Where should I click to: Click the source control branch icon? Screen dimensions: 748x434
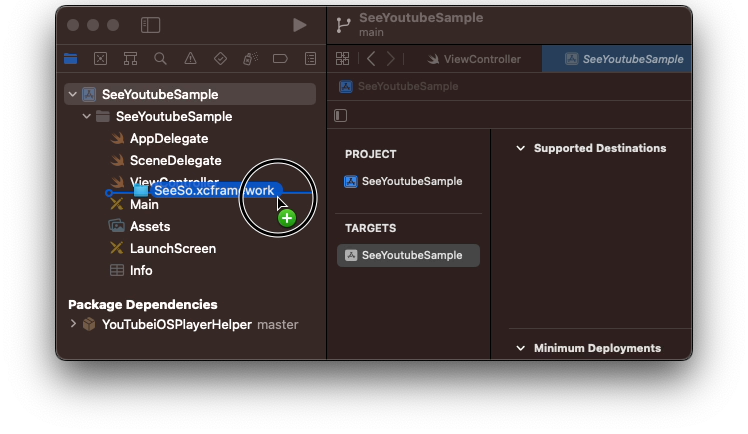(x=343, y=25)
